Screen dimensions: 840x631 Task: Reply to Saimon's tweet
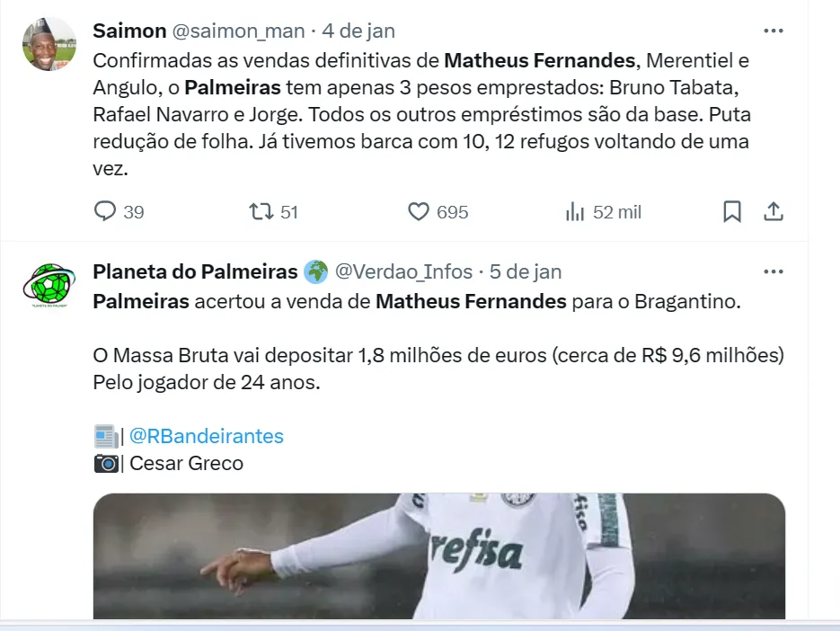[x=106, y=212]
